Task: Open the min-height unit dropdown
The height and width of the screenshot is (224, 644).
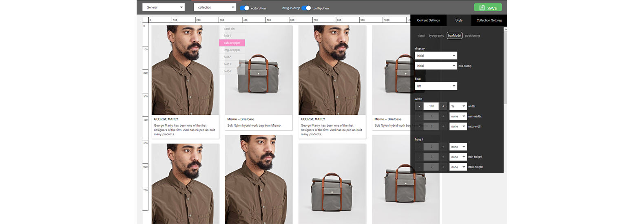Action: point(458,157)
